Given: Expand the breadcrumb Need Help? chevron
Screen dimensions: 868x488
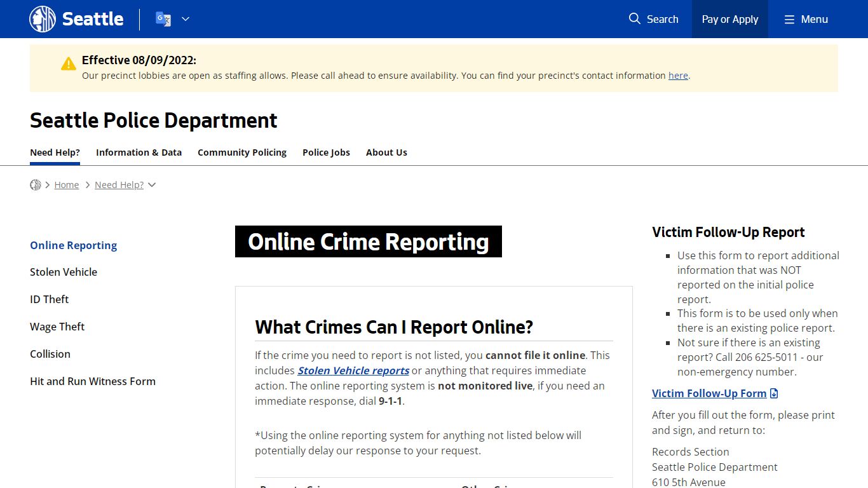Looking at the screenshot, I should click(152, 185).
